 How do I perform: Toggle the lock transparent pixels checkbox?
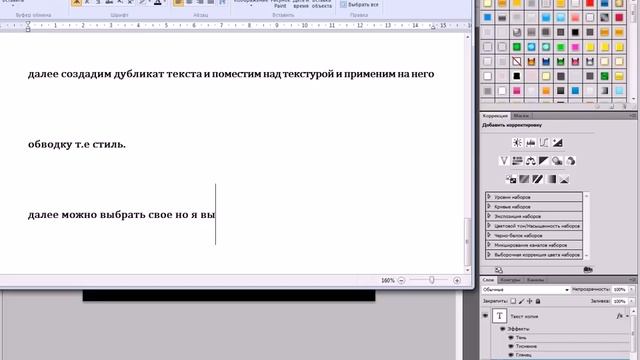click(513, 301)
